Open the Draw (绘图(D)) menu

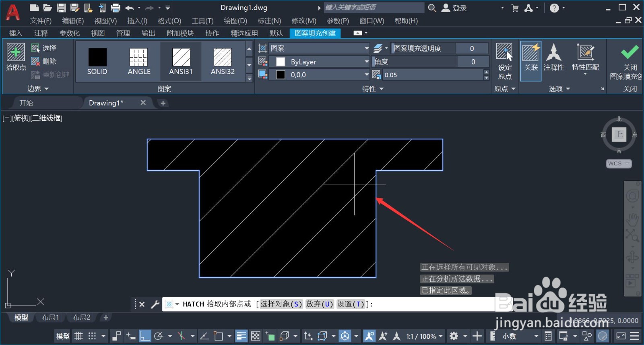(235, 21)
